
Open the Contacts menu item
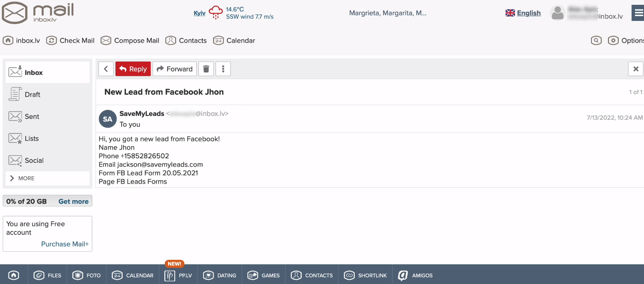tap(186, 41)
